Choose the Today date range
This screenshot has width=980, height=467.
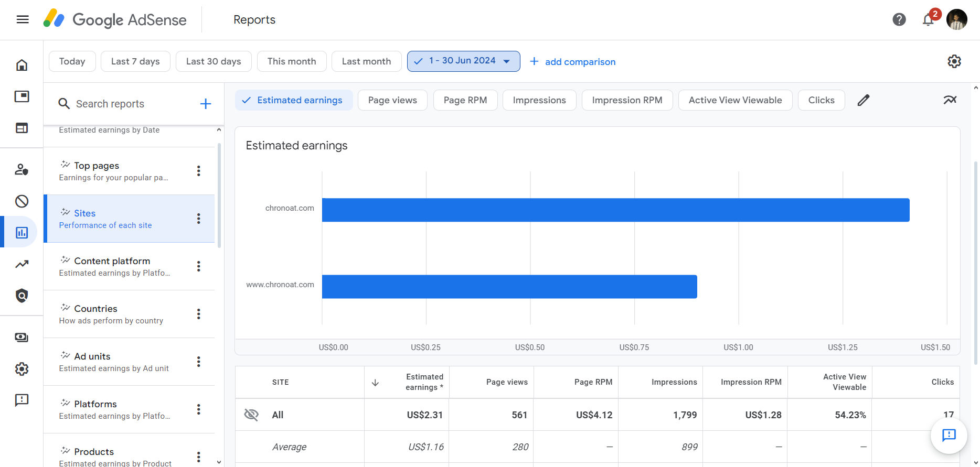click(72, 61)
